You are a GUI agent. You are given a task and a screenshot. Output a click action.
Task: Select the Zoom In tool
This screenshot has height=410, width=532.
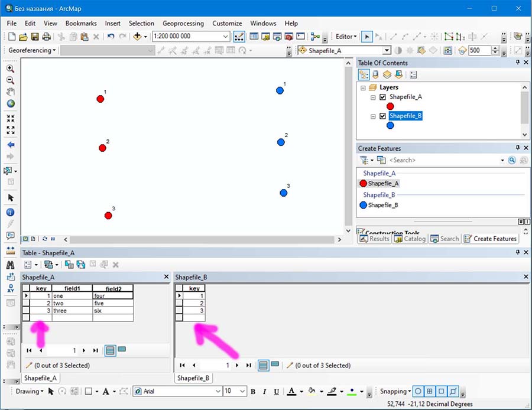point(11,69)
